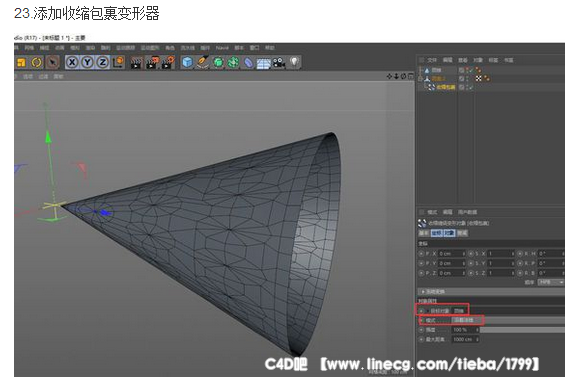Open the green array modeling icon
Viewport: 565px width, 381px height.
pyautogui.click(x=233, y=62)
